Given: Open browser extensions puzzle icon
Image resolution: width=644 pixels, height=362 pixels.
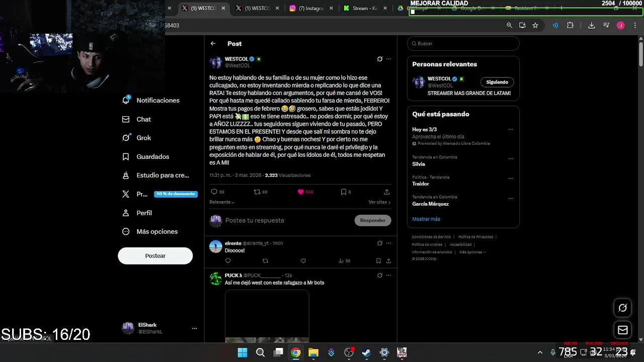Looking at the screenshot, I should coord(570,25).
